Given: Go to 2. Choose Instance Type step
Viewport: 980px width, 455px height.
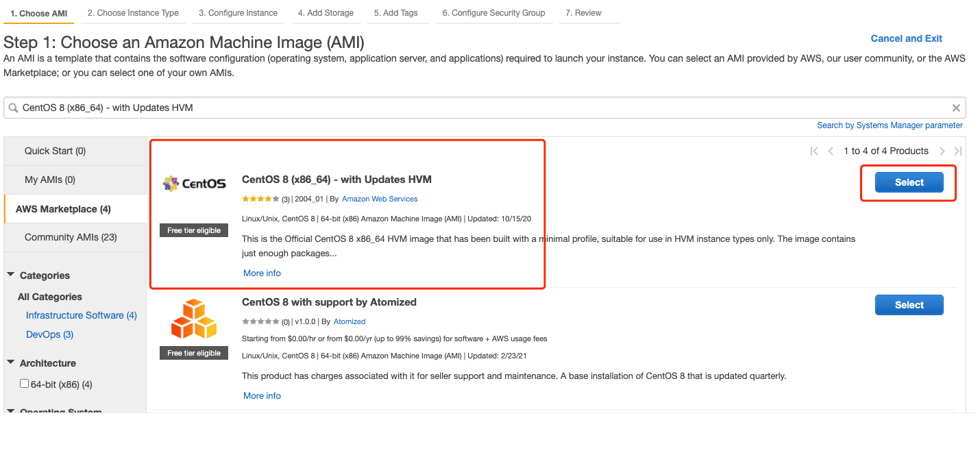Looking at the screenshot, I should [x=133, y=13].
